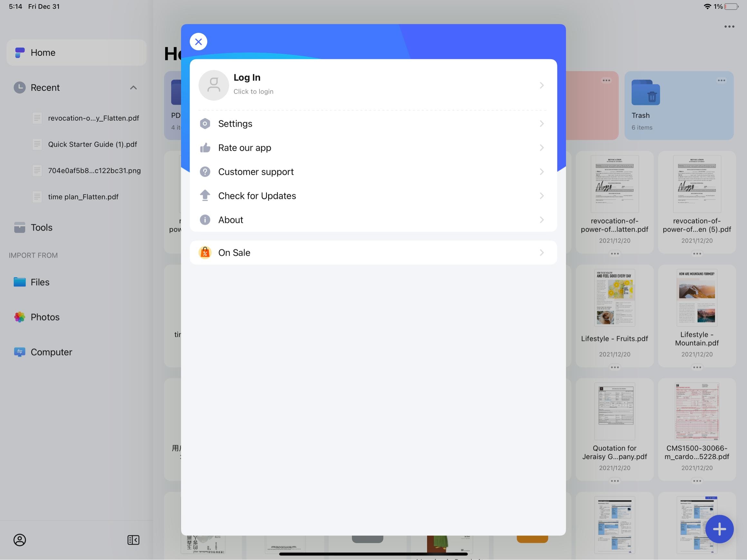Click Log In to sign in
Viewport: 747px width, 560px height.
(247, 78)
